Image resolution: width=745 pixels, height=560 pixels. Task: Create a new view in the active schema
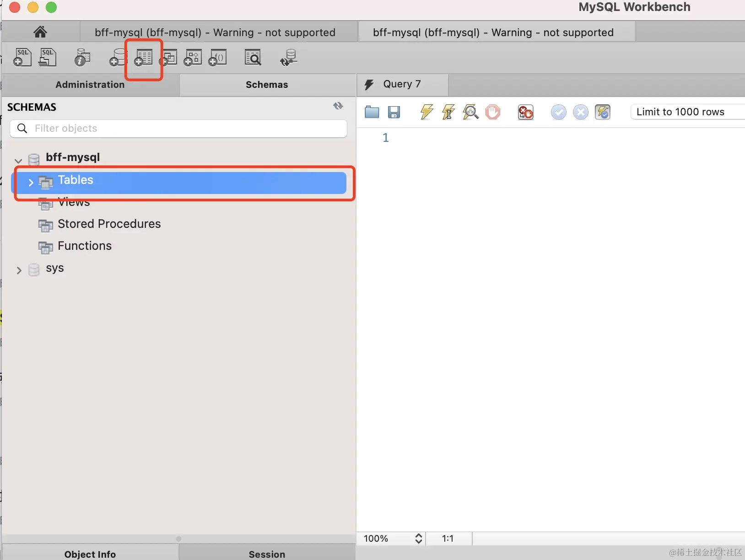[x=168, y=58]
